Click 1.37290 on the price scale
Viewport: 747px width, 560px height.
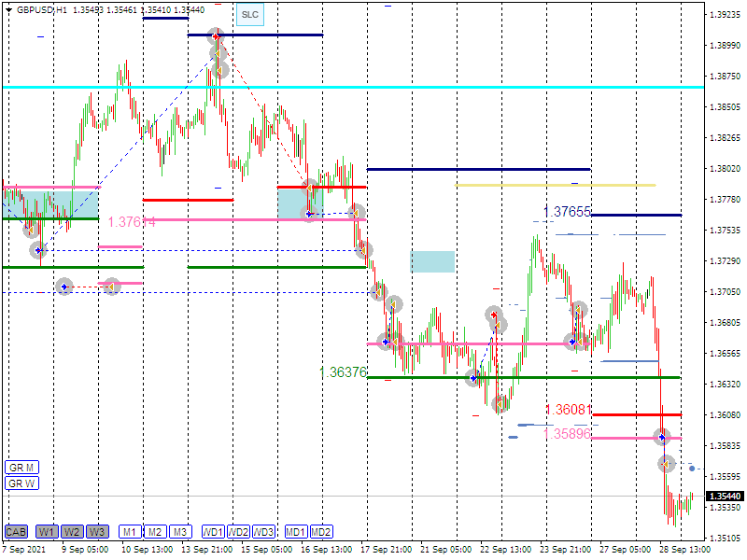coord(726,261)
